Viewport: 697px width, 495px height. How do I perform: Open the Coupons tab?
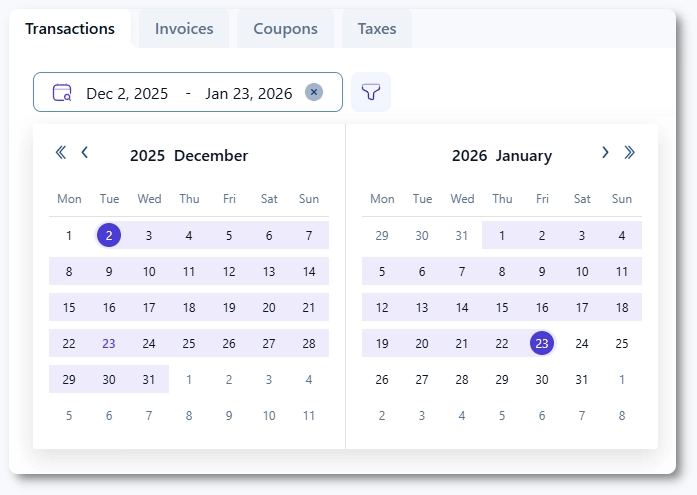pyautogui.click(x=285, y=29)
